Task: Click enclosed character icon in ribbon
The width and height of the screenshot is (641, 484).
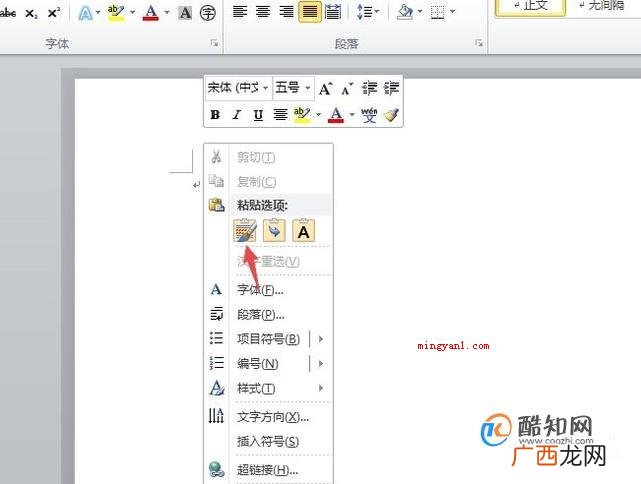Action: coord(208,13)
